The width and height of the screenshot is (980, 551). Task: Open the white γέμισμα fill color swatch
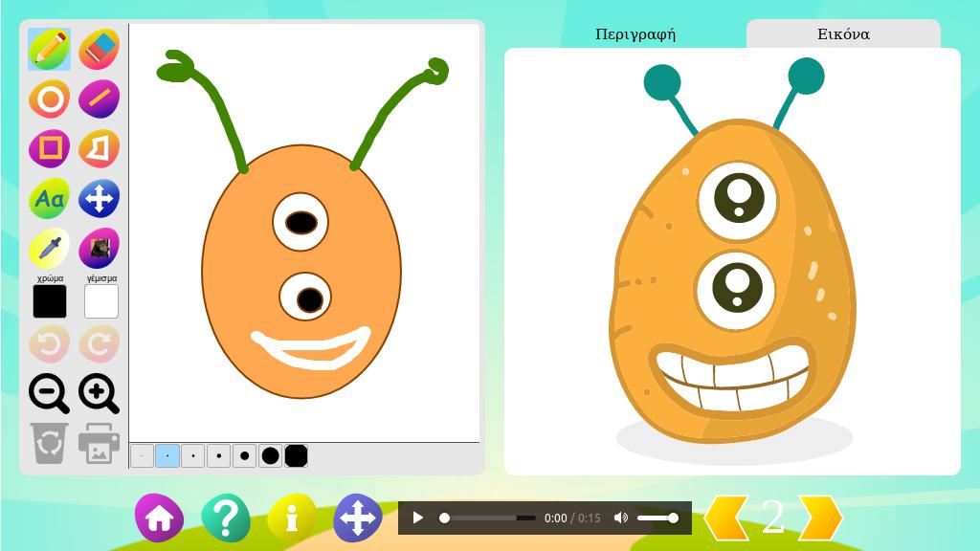101,301
